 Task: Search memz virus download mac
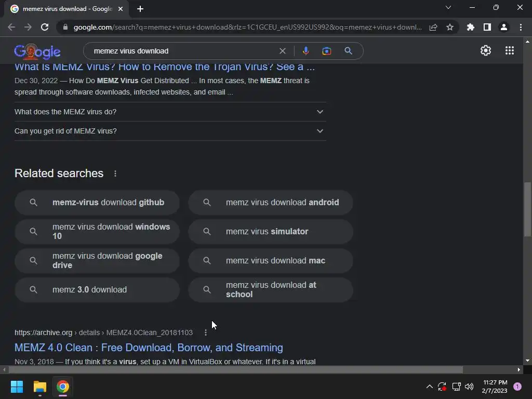click(271, 261)
